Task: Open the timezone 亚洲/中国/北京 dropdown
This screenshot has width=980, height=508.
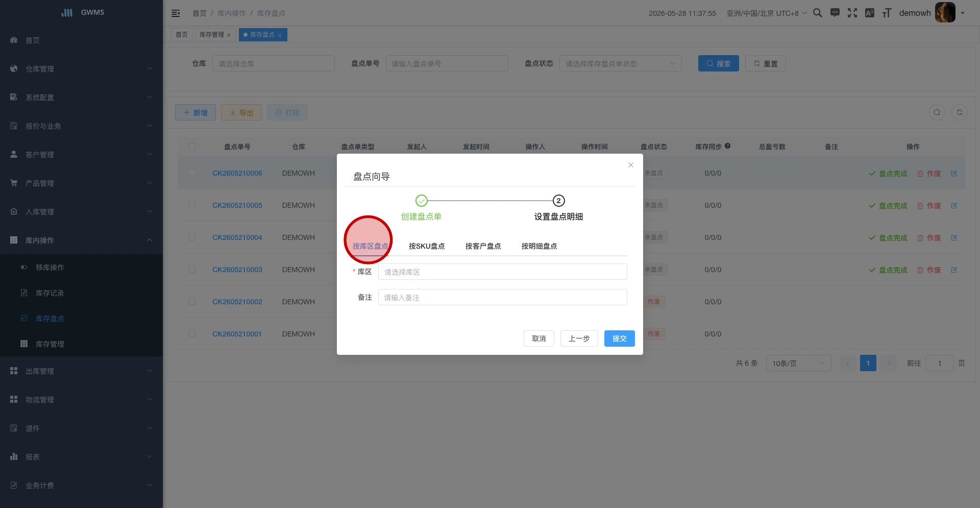Action: pyautogui.click(x=767, y=13)
